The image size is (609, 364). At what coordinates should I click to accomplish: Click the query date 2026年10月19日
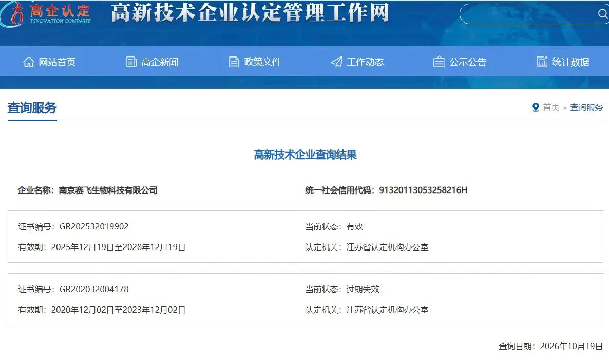click(x=572, y=346)
